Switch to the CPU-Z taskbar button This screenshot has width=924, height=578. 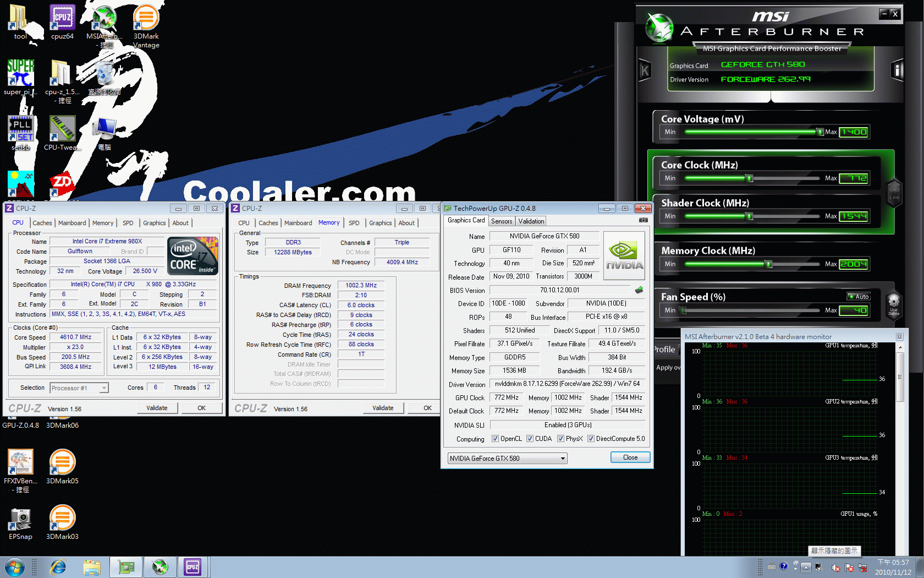(x=193, y=567)
